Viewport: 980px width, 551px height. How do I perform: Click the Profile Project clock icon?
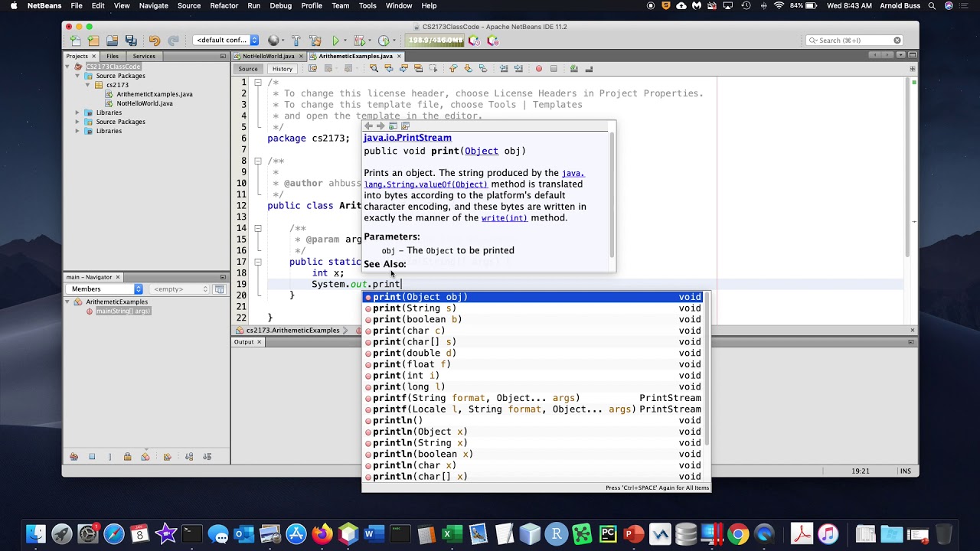pos(383,41)
